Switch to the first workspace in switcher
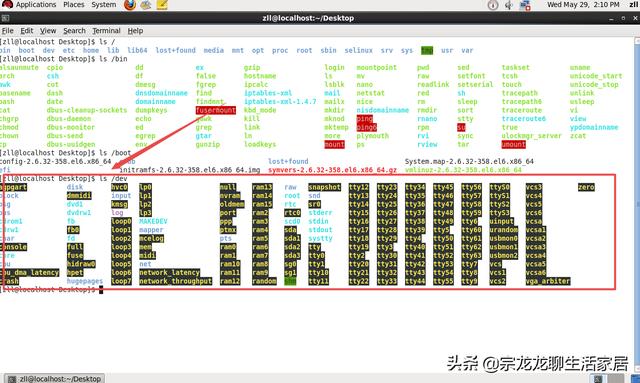Image resolution: width=640 pixels, height=383 pixels. click(x=598, y=378)
